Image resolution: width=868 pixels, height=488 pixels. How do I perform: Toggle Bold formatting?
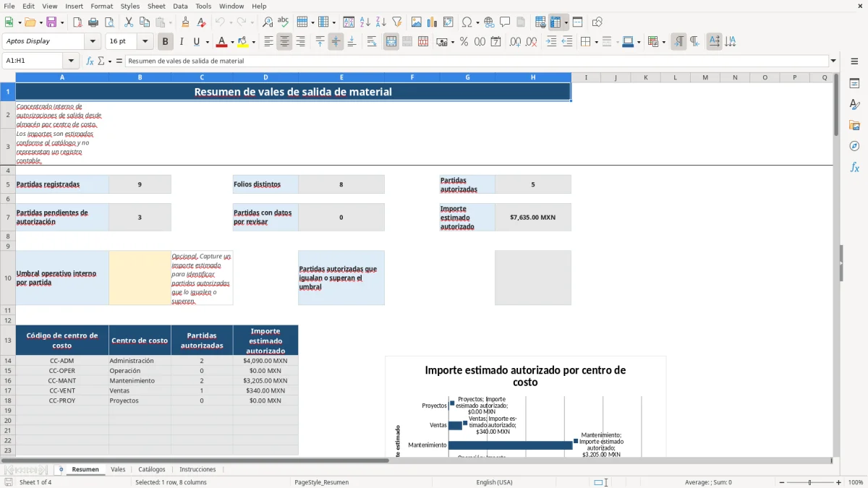pyautogui.click(x=166, y=42)
